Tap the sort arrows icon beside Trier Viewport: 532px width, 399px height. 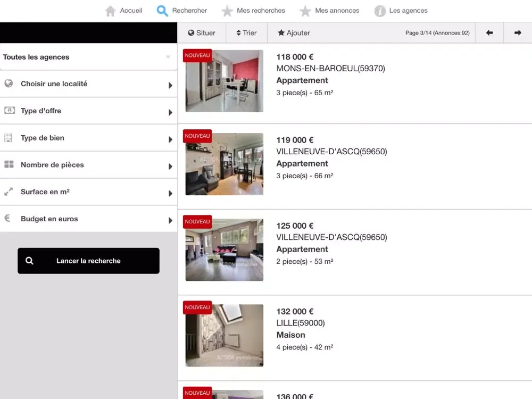pyautogui.click(x=238, y=33)
